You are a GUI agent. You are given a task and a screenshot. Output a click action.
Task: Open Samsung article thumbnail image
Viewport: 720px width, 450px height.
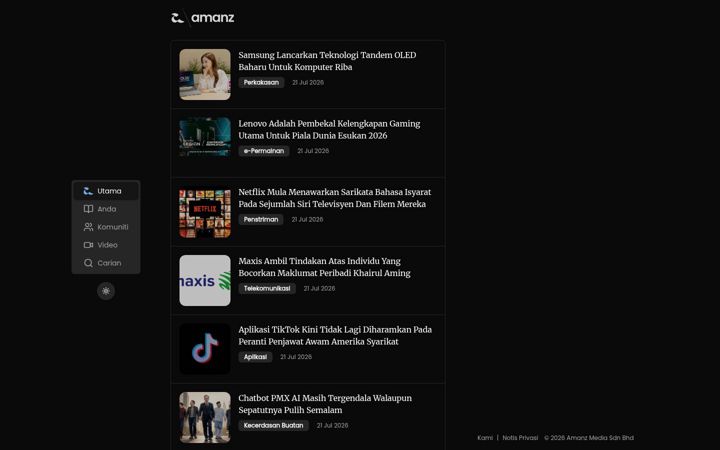point(205,74)
